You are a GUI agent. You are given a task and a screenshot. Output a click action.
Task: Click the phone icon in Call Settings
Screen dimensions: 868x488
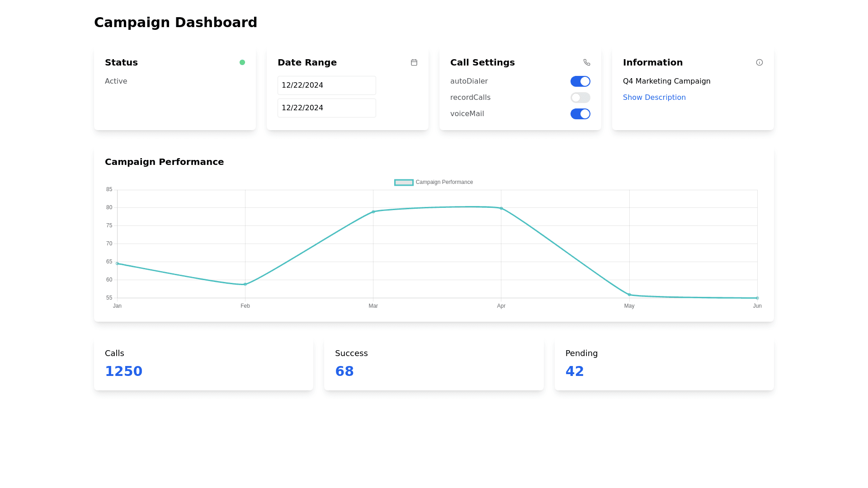point(586,62)
